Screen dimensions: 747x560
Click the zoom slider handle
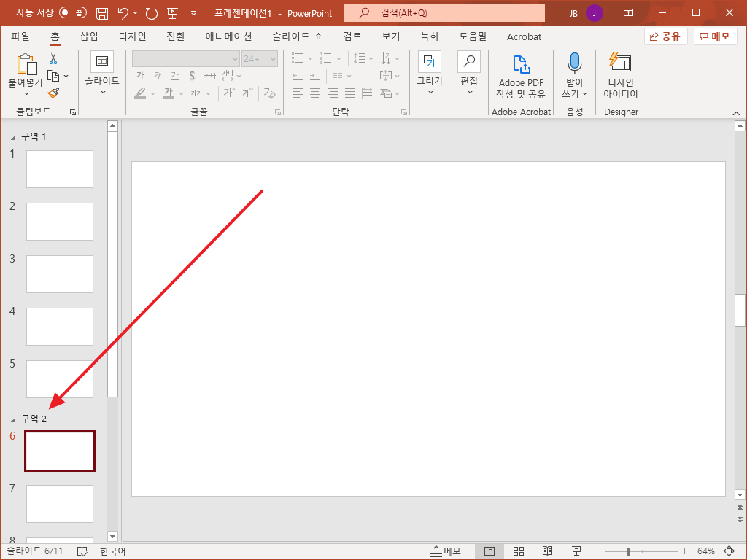tap(628, 551)
